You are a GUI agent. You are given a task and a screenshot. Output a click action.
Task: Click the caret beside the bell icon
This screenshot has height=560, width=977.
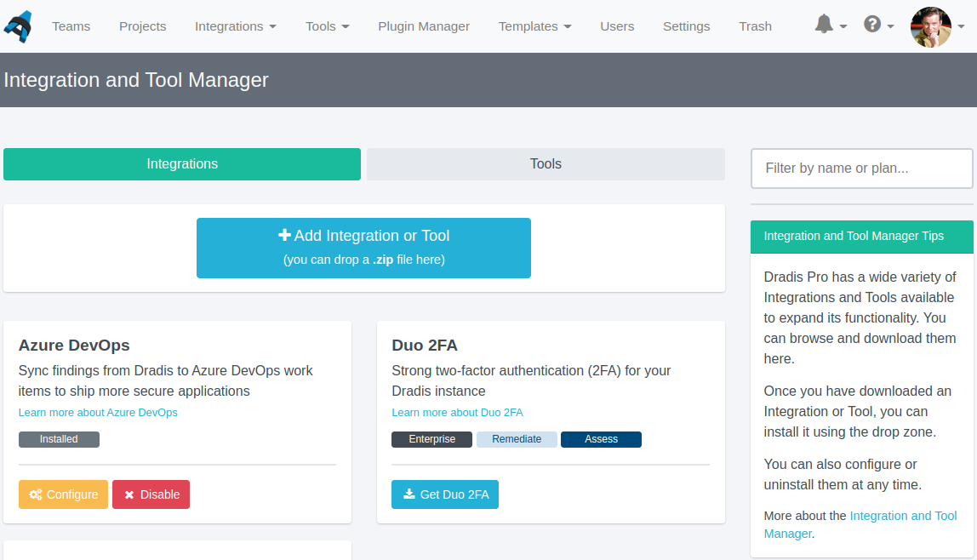843,26
